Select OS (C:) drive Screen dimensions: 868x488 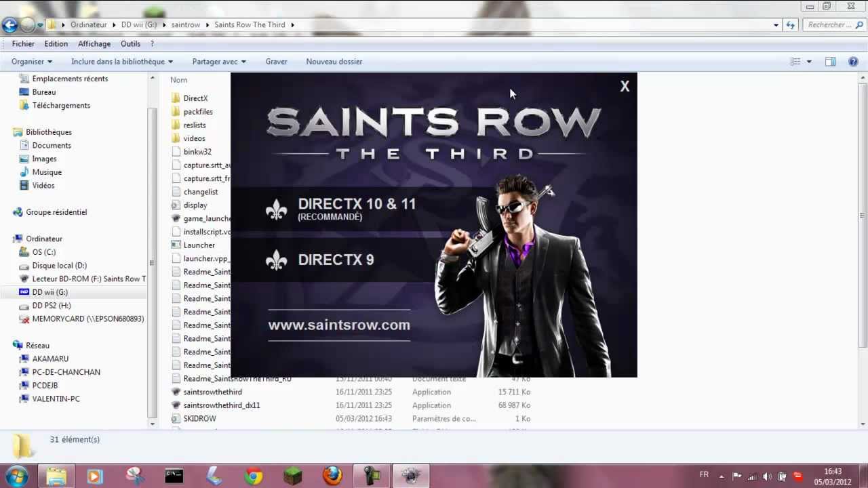point(37,252)
